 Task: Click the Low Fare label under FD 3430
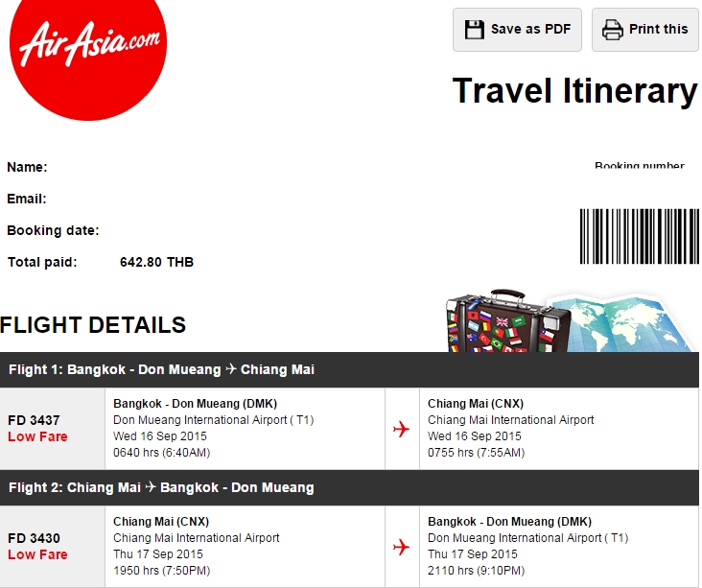tap(37, 554)
